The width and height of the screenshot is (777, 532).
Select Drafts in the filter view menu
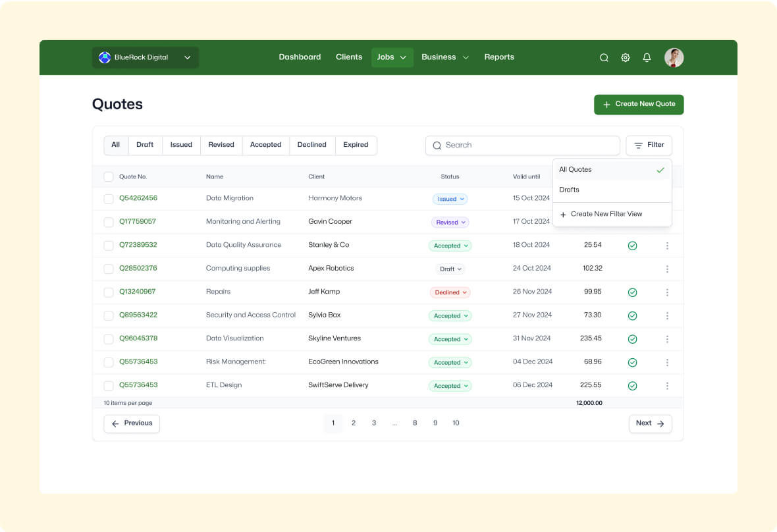(570, 190)
